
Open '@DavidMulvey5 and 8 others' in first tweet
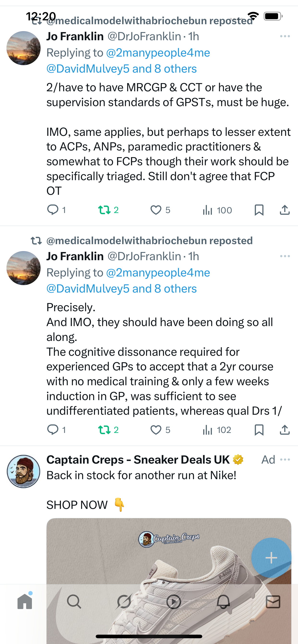122,69
